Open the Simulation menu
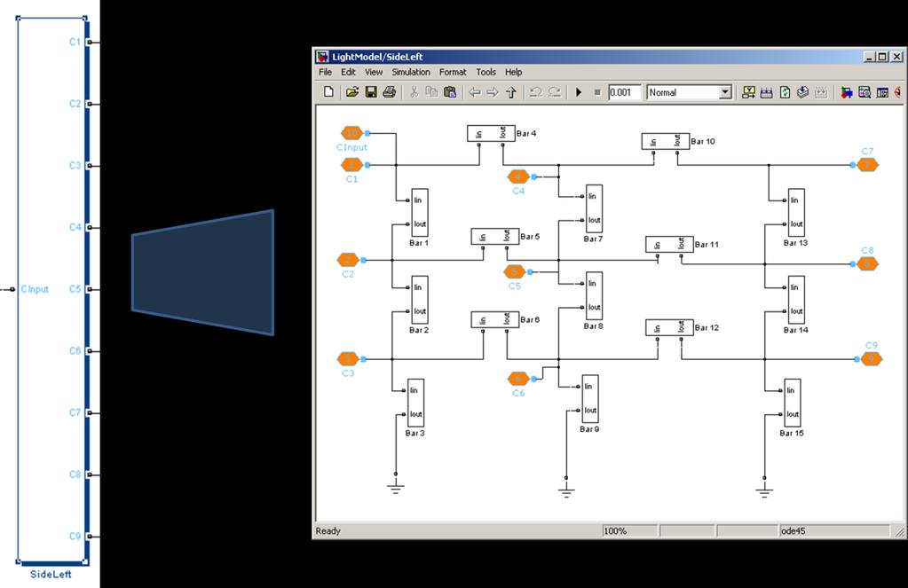 click(411, 72)
